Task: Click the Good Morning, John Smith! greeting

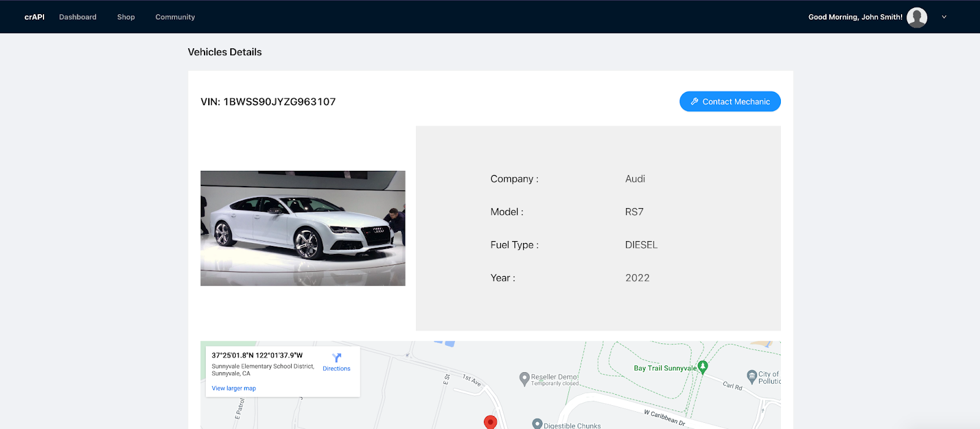Action: click(x=855, y=17)
